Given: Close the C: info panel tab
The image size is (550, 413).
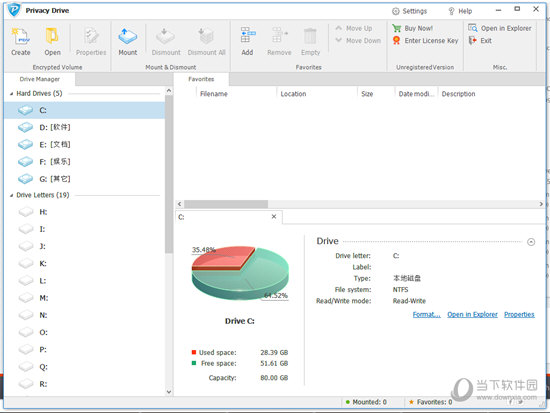Looking at the screenshot, I should (x=274, y=217).
